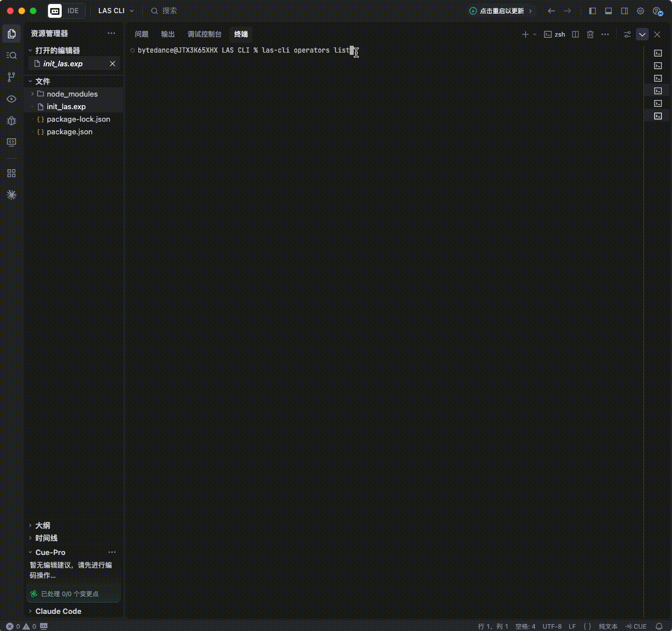Viewport: 672px width, 631px height.
Task: Open the Run and Debug view
Action: (11, 121)
